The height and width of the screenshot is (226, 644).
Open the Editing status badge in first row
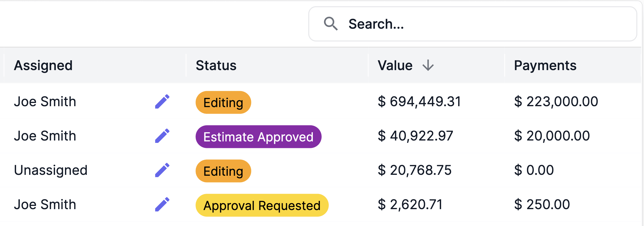coord(223,103)
